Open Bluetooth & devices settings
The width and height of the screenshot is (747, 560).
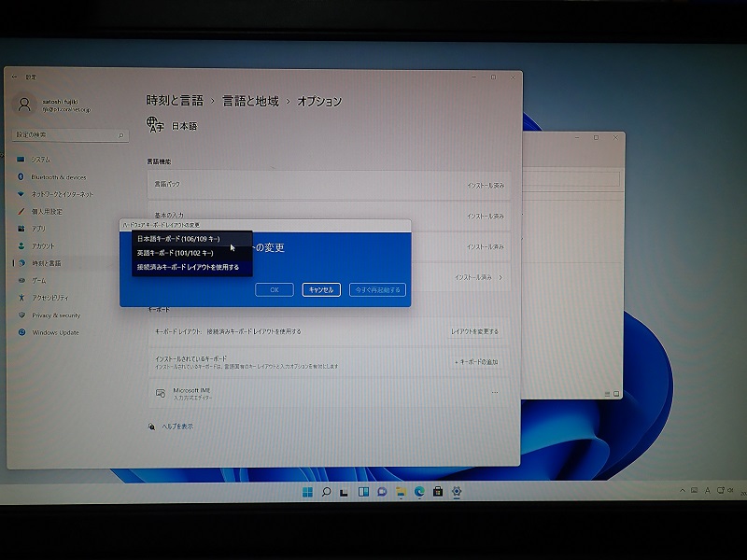coord(59,177)
